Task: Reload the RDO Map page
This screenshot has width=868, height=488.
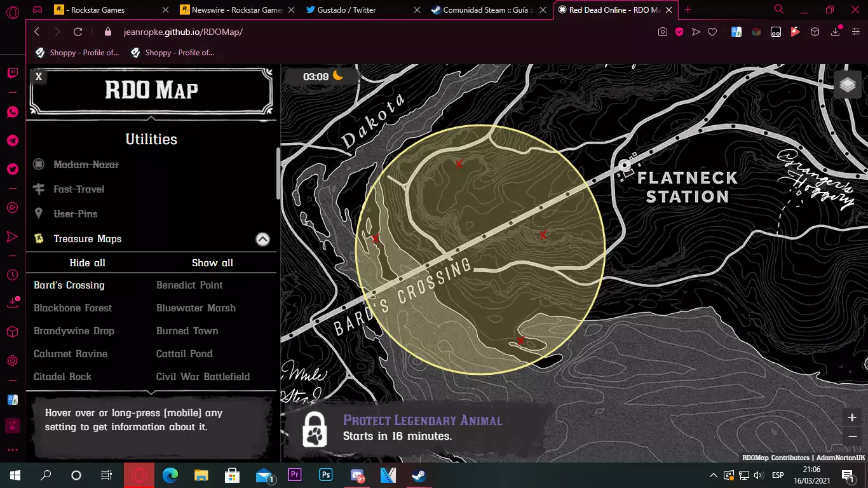Action: pyautogui.click(x=78, y=32)
